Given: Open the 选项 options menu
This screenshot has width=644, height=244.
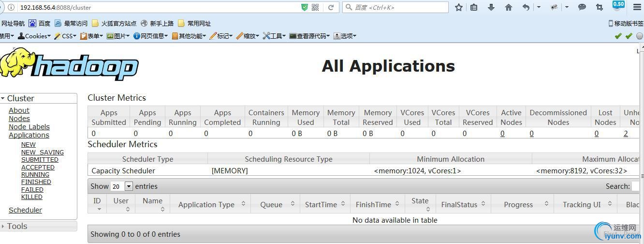Looking at the screenshot, I should click(x=345, y=36).
